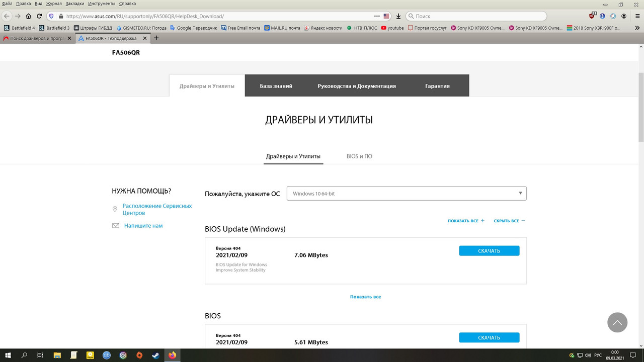Image resolution: width=644 pixels, height=362 pixels.
Task: Open qBittorrent from taskbar
Action: pos(107,355)
